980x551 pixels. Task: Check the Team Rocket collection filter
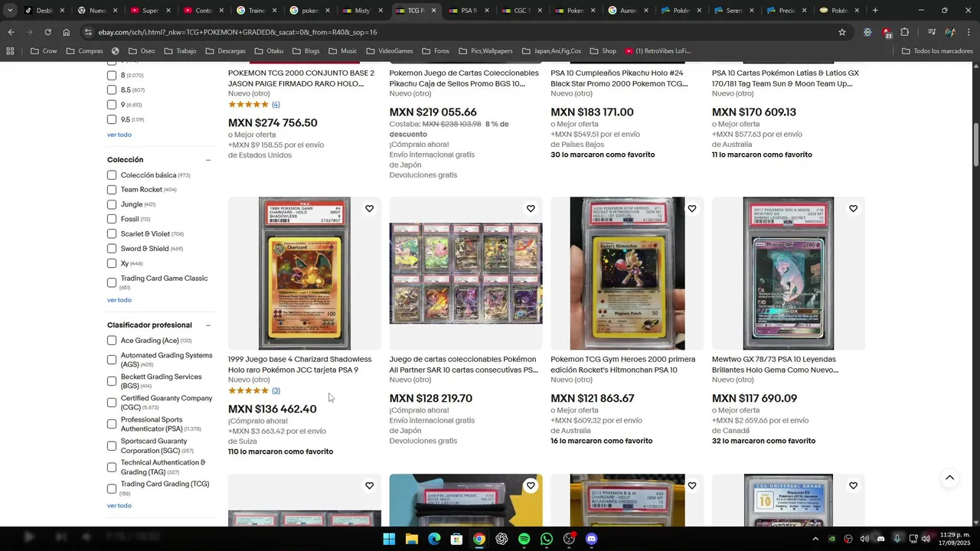(112, 190)
